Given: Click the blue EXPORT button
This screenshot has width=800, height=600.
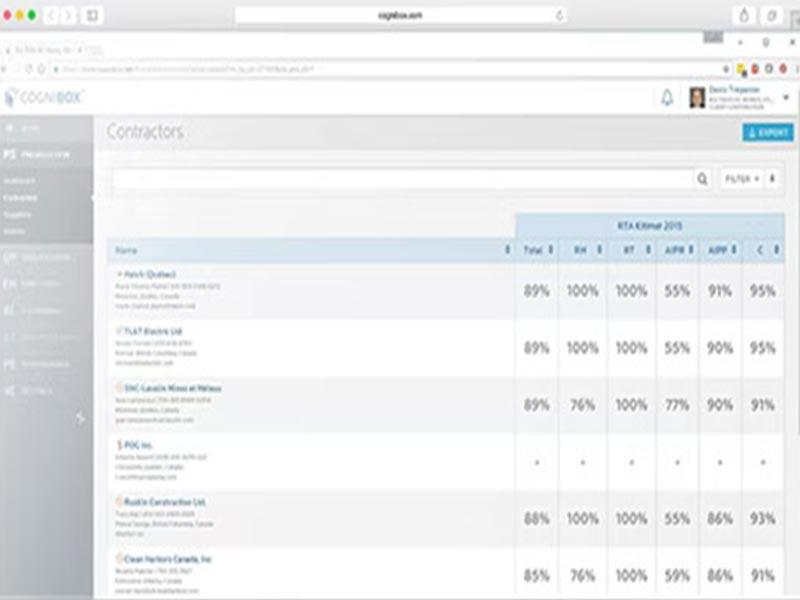Looking at the screenshot, I should (768, 133).
